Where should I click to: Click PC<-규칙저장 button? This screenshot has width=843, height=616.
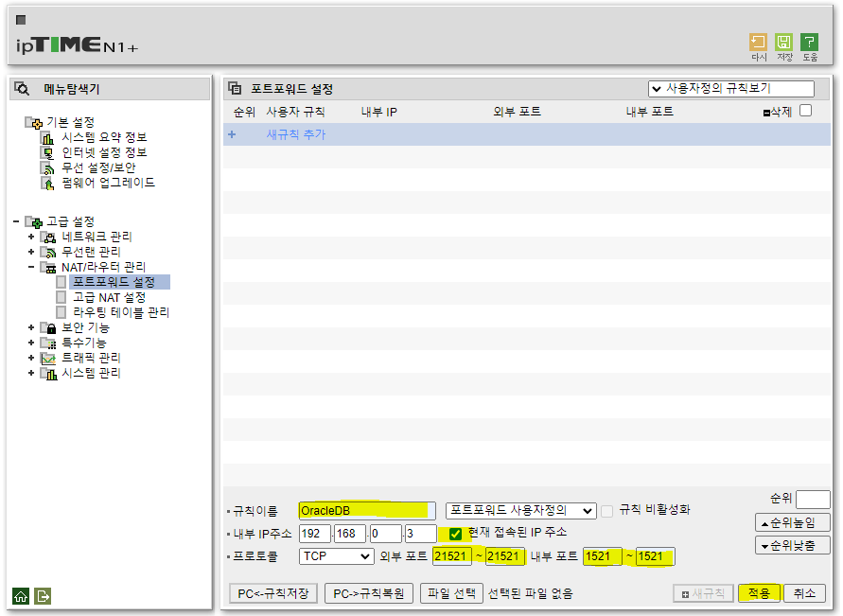[273, 593]
